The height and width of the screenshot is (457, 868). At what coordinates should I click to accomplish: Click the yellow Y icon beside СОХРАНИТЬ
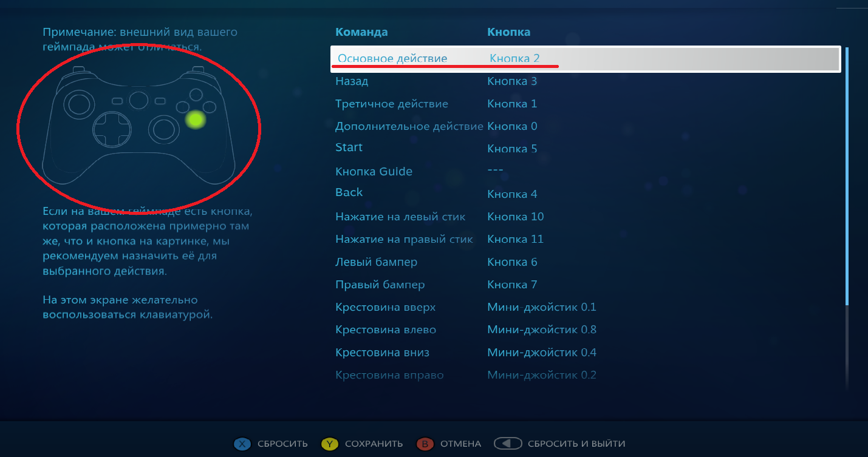(x=330, y=444)
